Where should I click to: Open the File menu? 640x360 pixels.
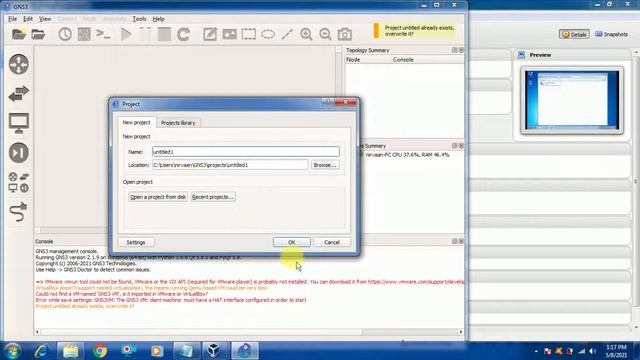[13, 19]
